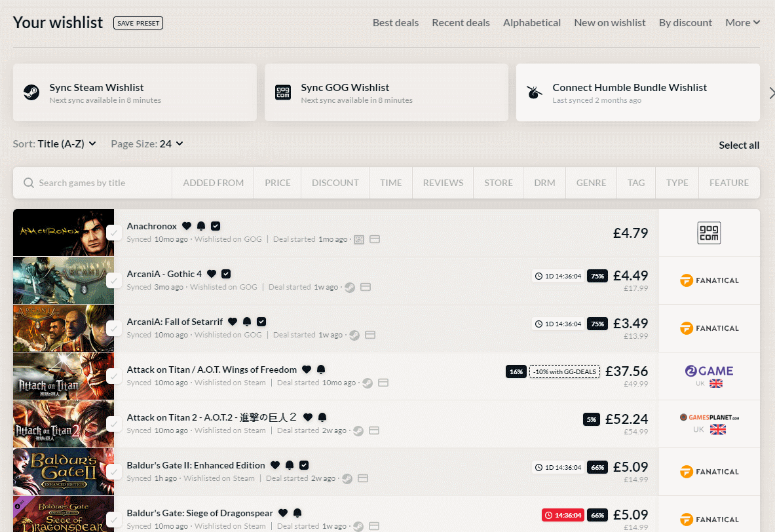Expand the More sorting menu
This screenshot has width=775, height=532.
742,23
